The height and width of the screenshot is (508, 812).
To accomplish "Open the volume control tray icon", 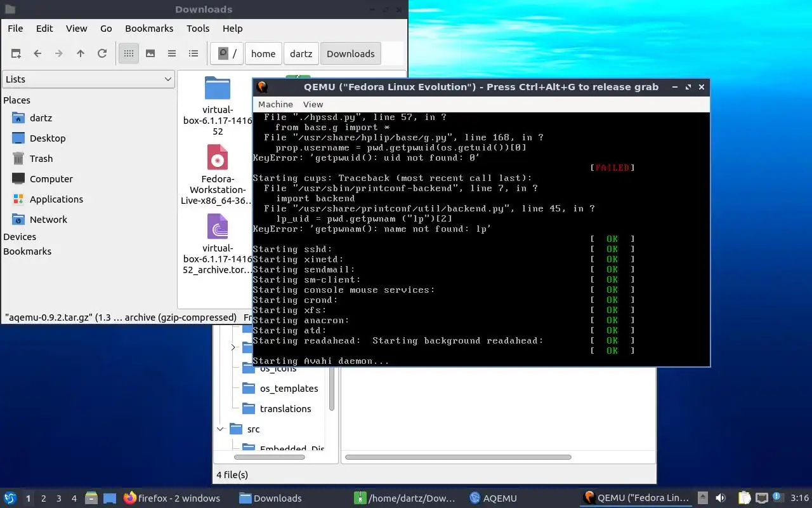I will (721, 498).
